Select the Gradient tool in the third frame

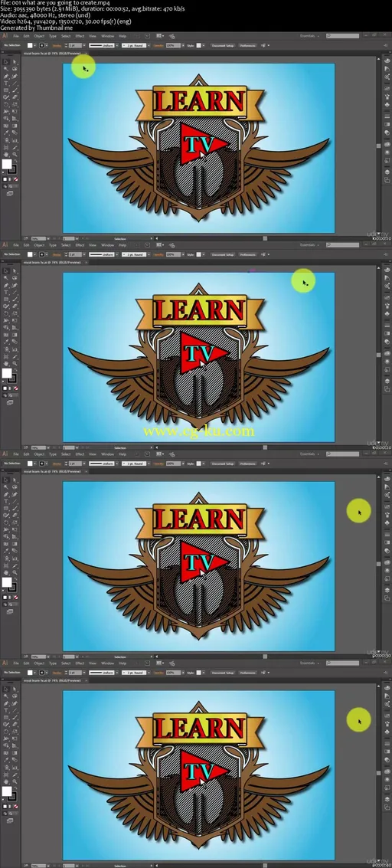15,544
